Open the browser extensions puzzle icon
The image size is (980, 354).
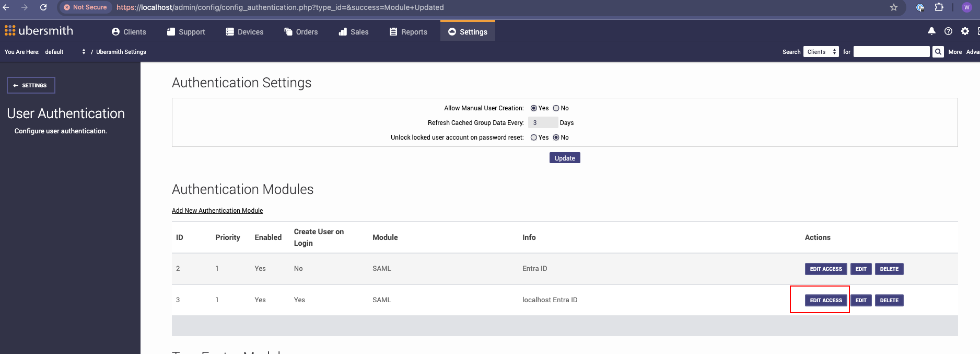pyautogui.click(x=939, y=7)
